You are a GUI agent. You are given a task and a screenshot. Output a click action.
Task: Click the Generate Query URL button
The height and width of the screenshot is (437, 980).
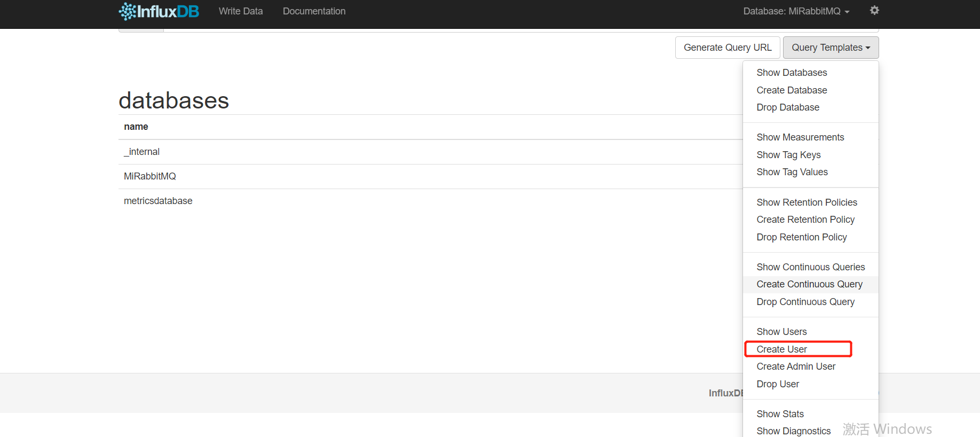(x=728, y=48)
